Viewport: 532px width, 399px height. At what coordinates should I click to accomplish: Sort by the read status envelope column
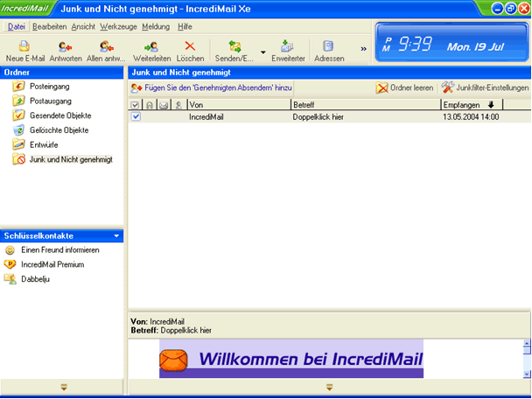click(x=164, y=106)
